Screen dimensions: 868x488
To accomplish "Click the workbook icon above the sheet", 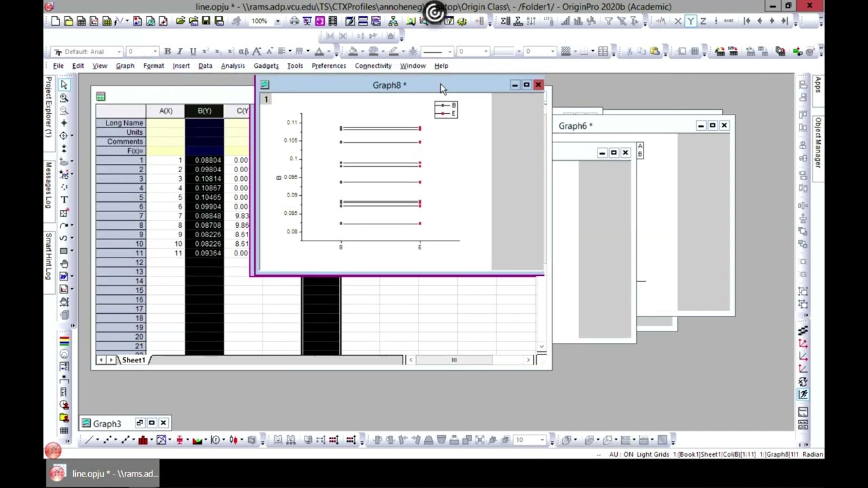I will coord(100,96).
